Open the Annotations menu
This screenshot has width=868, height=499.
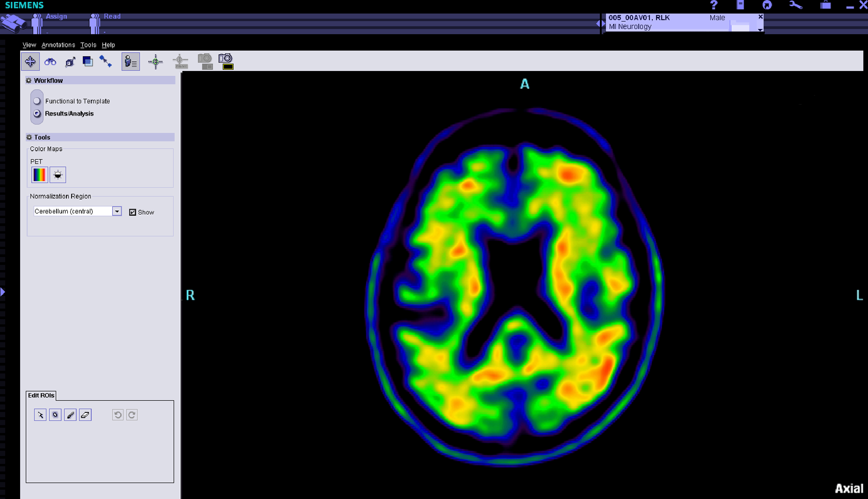click(x=58, y=45)
